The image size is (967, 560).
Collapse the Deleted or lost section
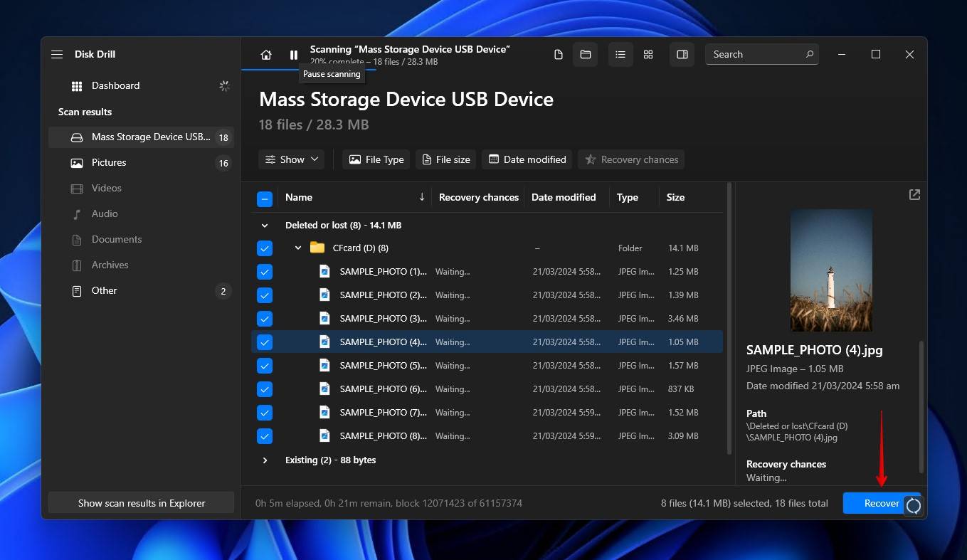tap(265, 225)
